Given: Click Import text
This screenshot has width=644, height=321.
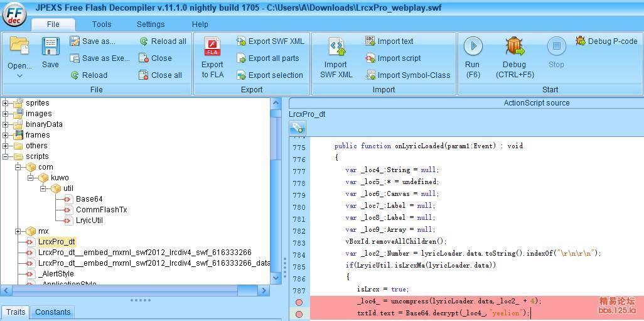Looking at the screenshot, I should 389,41.
